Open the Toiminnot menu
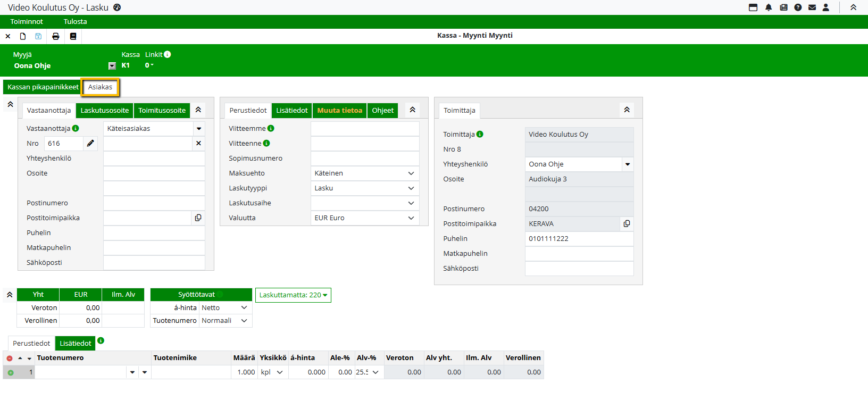Image resolution: width=868 pixels, height=400 pixels. tap(27, 22)
